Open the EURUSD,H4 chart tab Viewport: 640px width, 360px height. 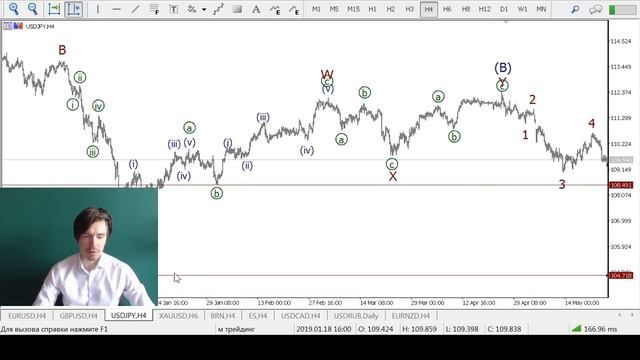click(x=27, y=316)
